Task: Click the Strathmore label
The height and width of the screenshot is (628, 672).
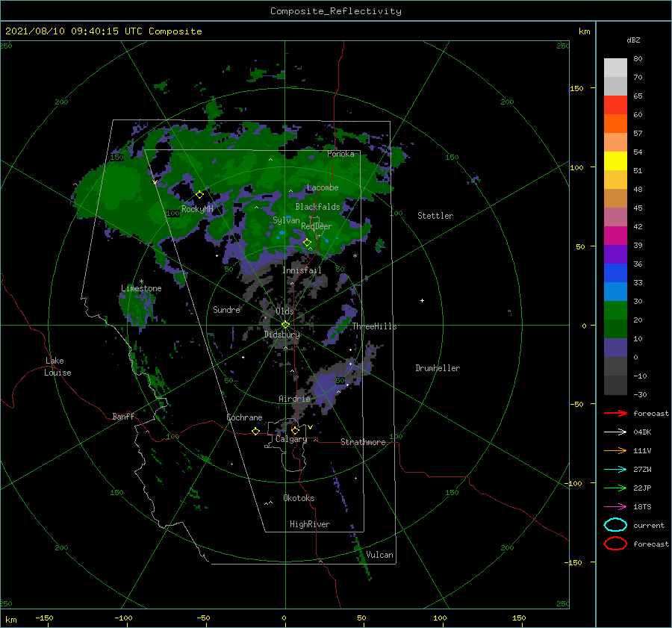Action: pyautogui.click(x=363, y=442)
